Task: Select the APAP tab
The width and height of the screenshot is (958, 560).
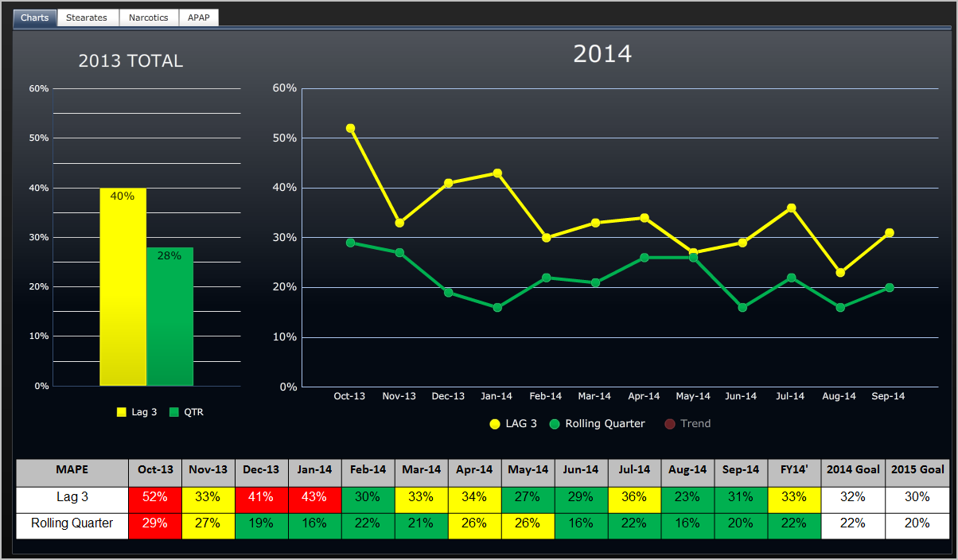Action: click(x=199, y=17)
